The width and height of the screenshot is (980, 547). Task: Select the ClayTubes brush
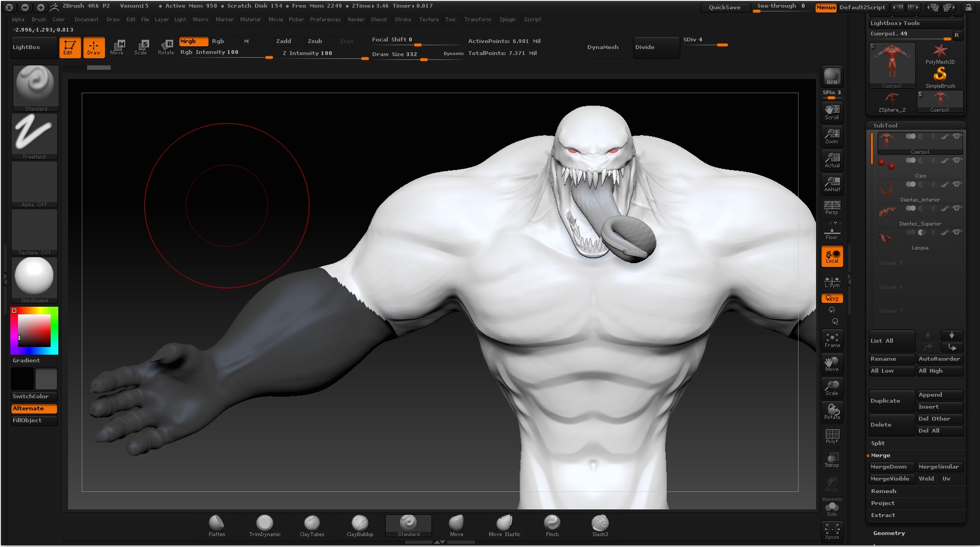(x=312, y=526)
